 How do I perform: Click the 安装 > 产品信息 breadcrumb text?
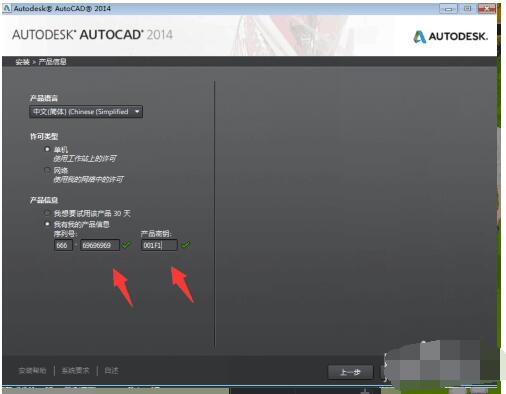point(41,62)
